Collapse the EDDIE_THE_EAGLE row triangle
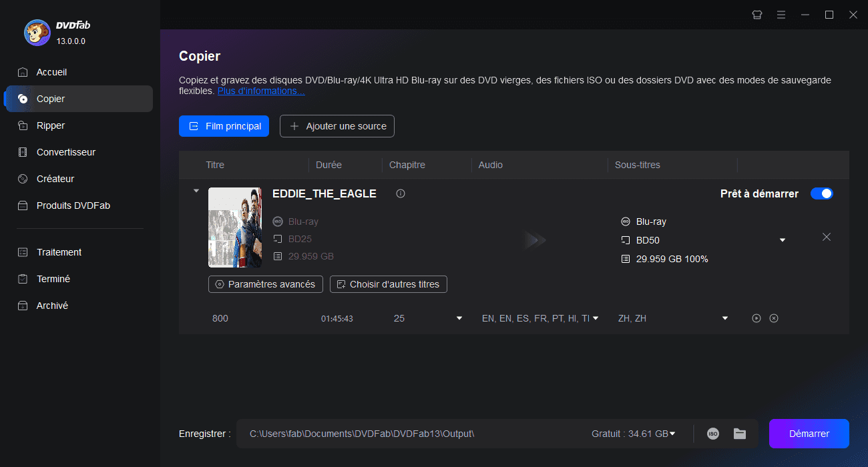The image size is (868, 467). pos(196,191)
